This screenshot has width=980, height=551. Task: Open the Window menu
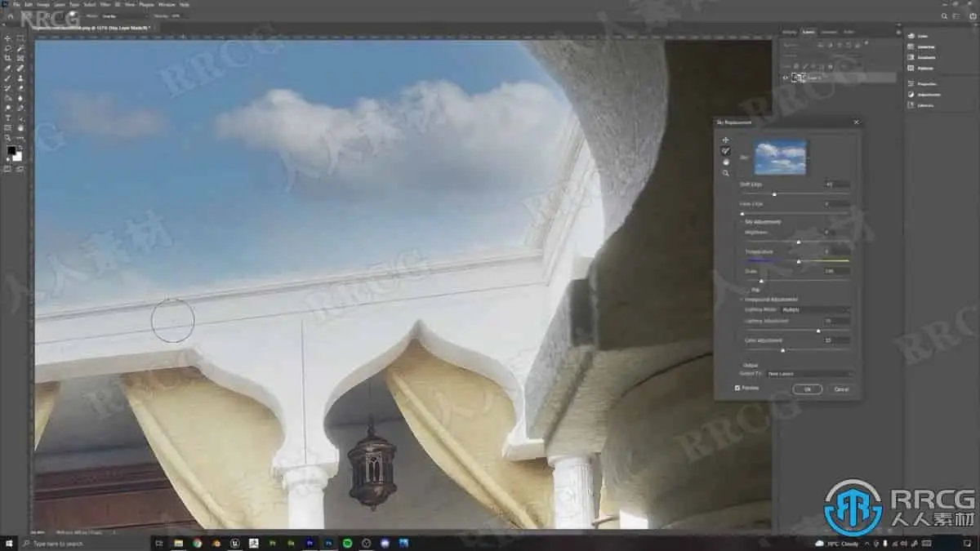pos(167,4)
